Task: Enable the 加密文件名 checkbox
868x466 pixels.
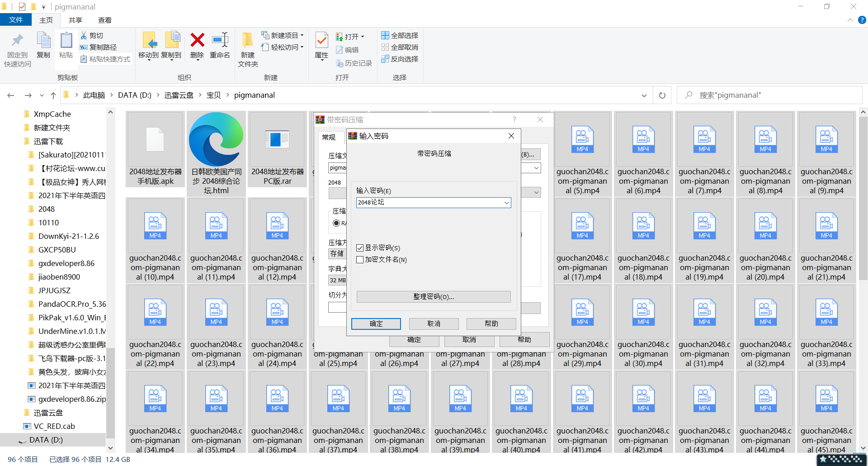Action: pos(360,260)
